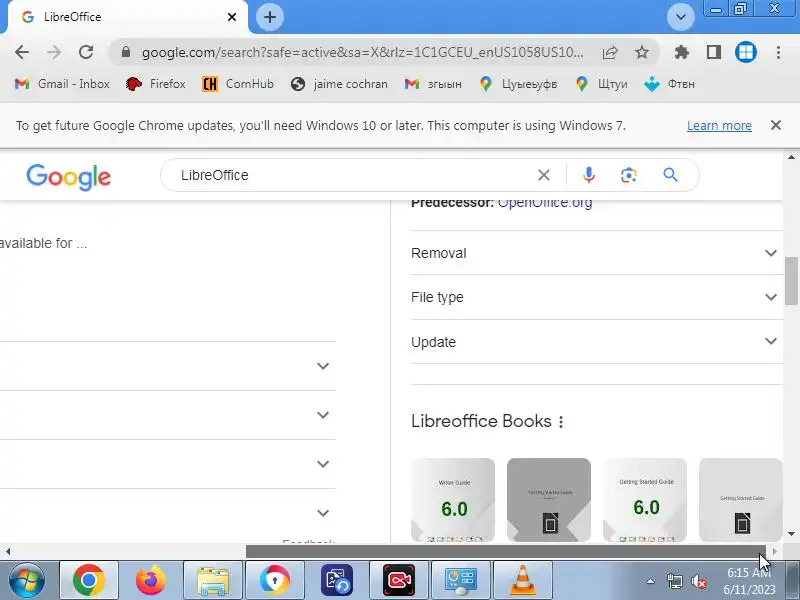Open the clock showing 6:15 AM
Image resolution: width=800 pixels, height=600 pixels.
pos(748,581)
